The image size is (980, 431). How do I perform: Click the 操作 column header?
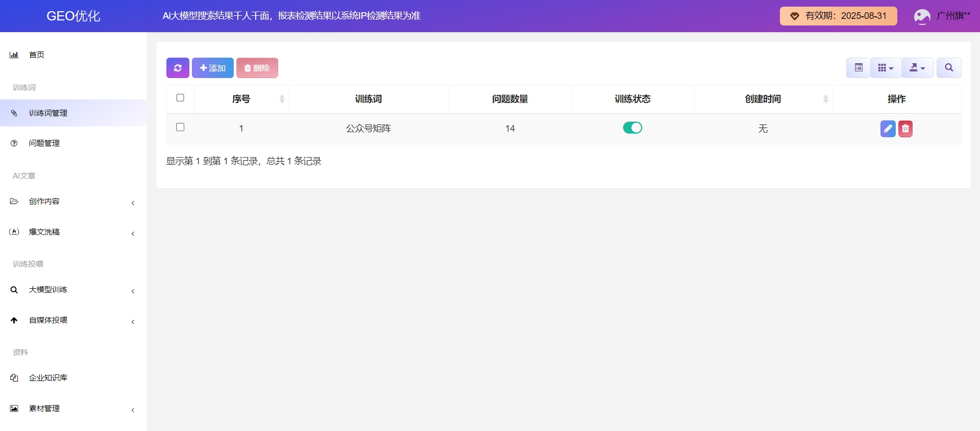pos(896,99)
